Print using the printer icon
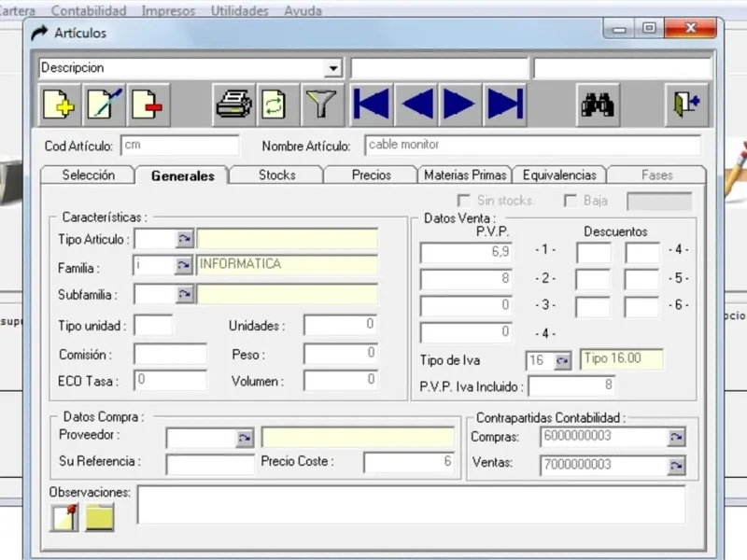 click(x=233, y=105)
